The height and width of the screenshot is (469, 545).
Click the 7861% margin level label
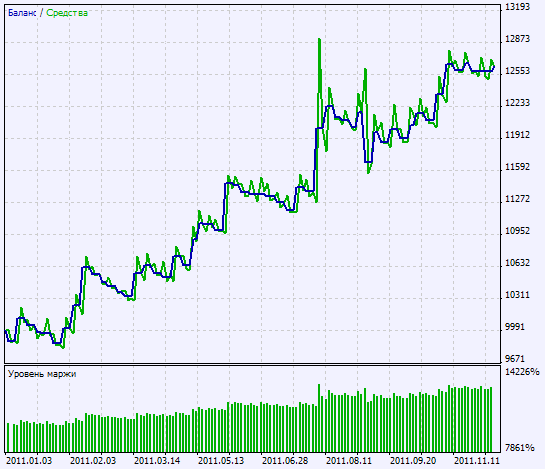coord(520,447)
